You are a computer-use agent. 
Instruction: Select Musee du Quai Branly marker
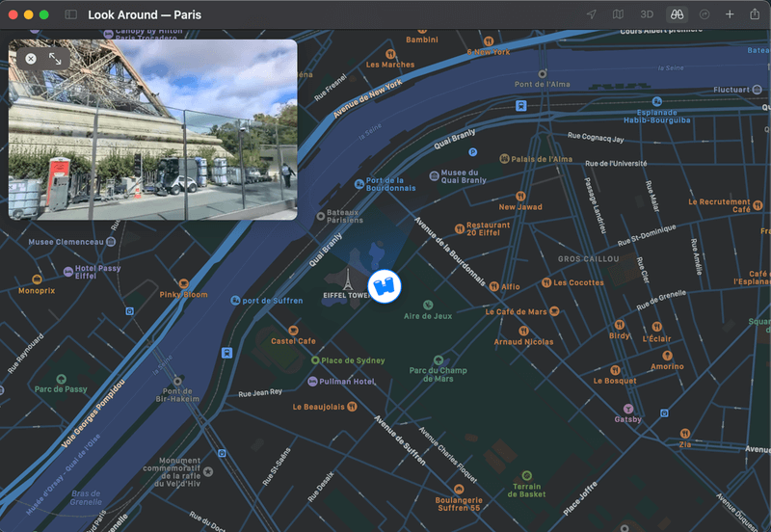pos(435,176)
